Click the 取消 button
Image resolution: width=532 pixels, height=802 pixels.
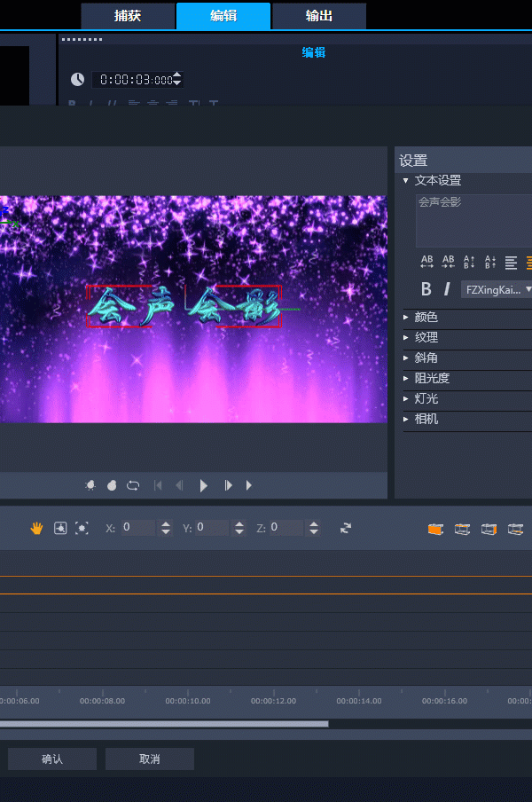tap(150, 759)
